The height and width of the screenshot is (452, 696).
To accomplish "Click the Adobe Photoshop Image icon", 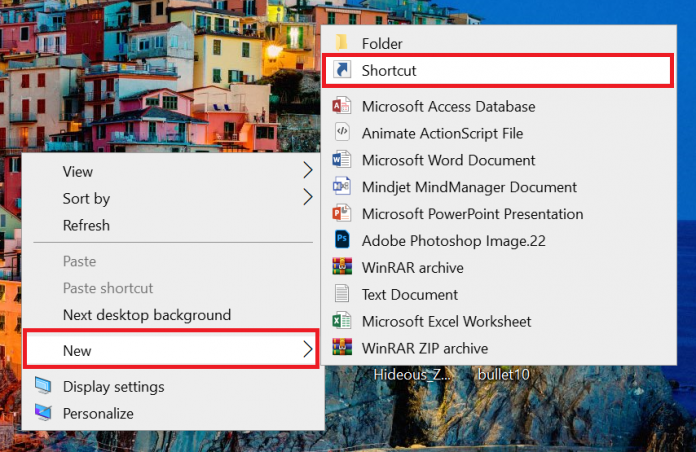I will (342, 240).
